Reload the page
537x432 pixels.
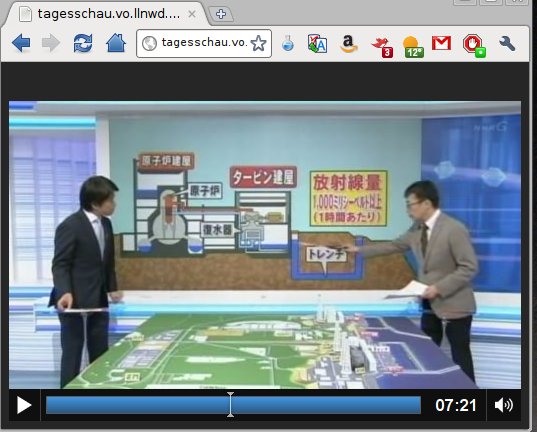tap(83, 44)
